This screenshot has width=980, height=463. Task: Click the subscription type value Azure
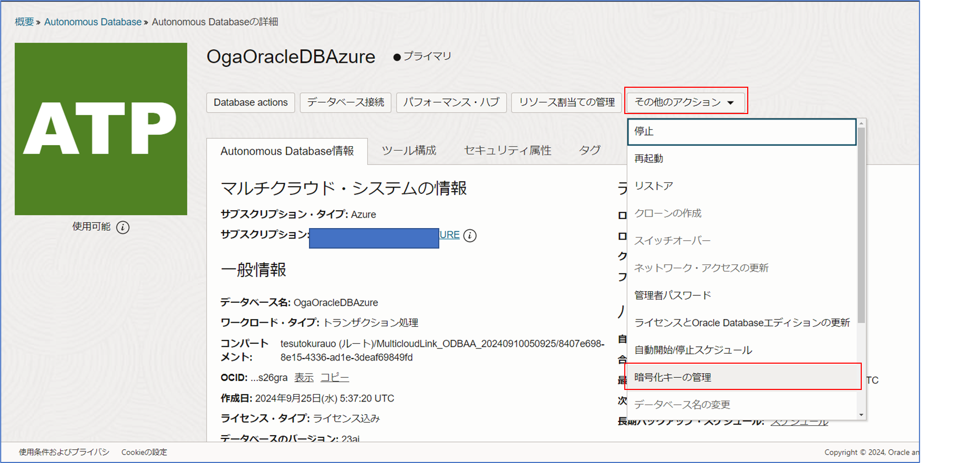pyautogui.click(x=364, y=214)
